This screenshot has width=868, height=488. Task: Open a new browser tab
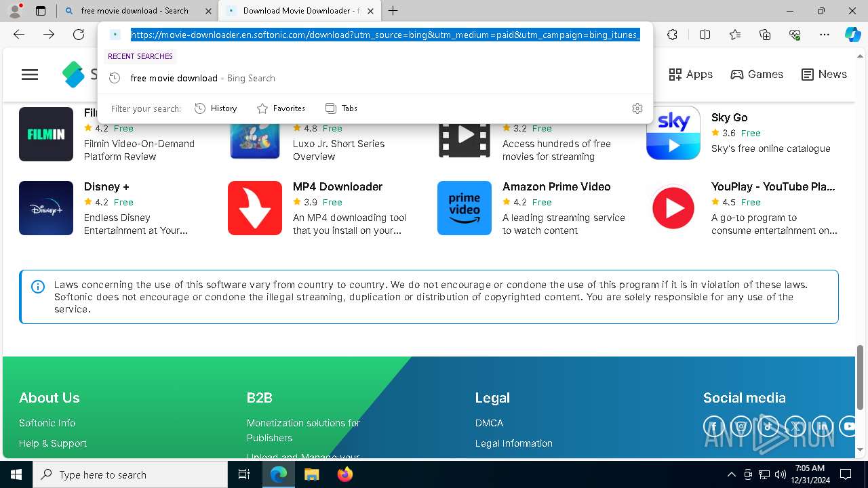click(393, 11)
